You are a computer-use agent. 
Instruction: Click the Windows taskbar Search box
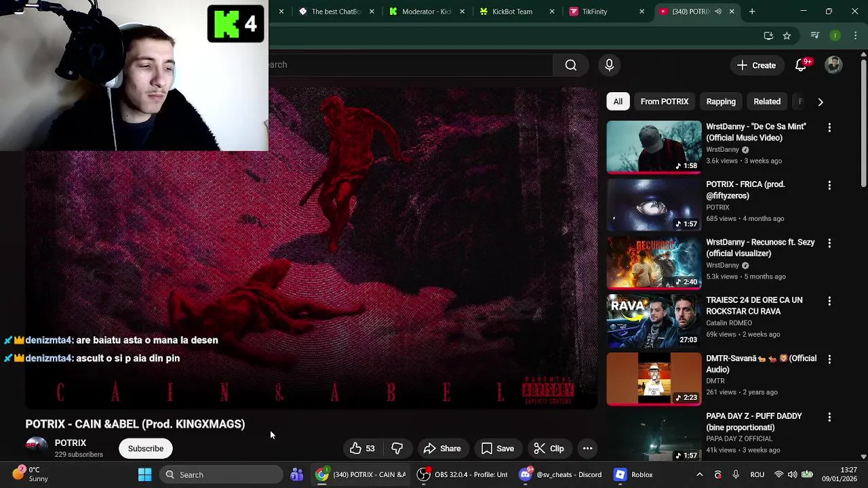(221, 474)
